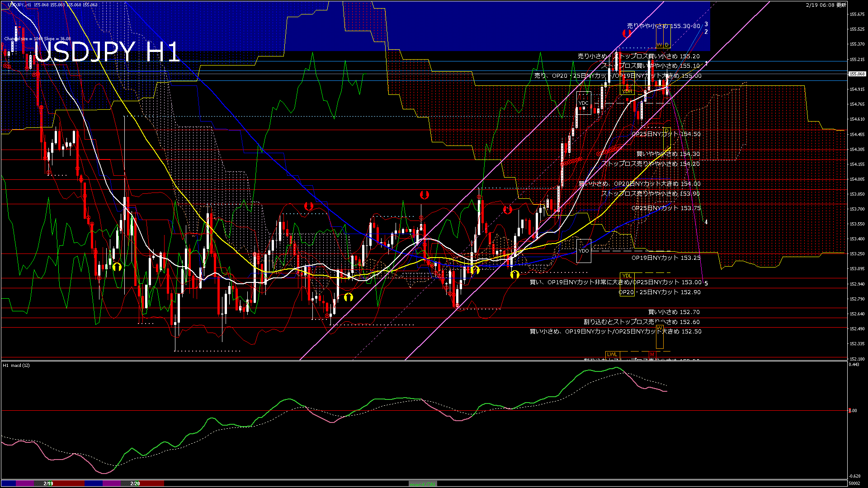The height and width of the screenshot is (488, 868).
Task: Click the 2/20 date marker on session bar
Action: click(x=135, y=483)
